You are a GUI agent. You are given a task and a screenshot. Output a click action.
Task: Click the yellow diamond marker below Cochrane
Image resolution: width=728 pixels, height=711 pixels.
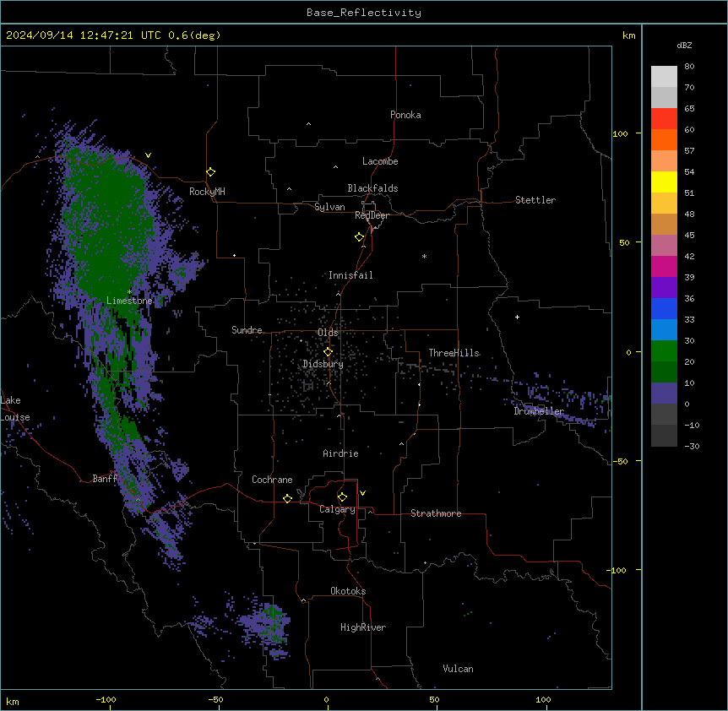click(287, 498)
